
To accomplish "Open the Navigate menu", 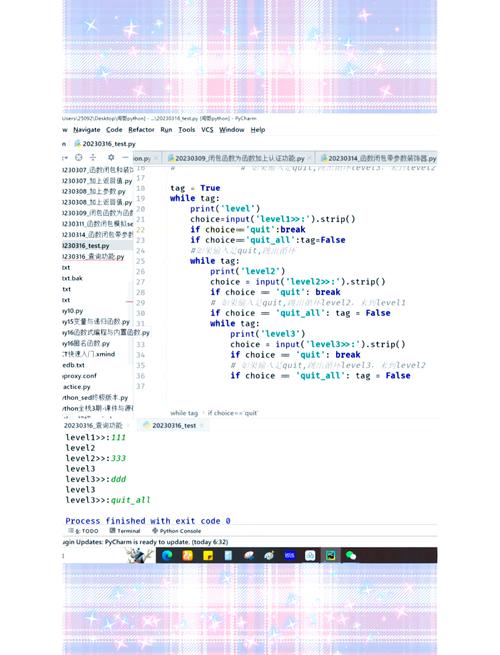I will coord(86,130).
